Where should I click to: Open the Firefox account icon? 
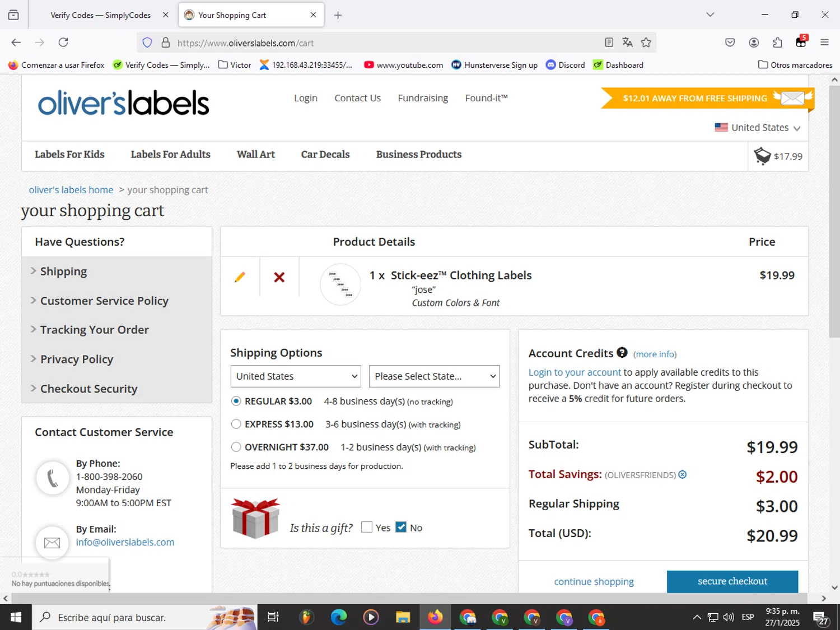(754, 43)
